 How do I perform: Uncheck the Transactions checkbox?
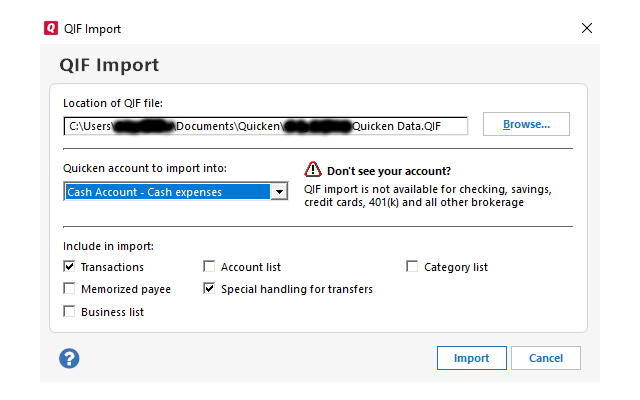click(69, 267)
